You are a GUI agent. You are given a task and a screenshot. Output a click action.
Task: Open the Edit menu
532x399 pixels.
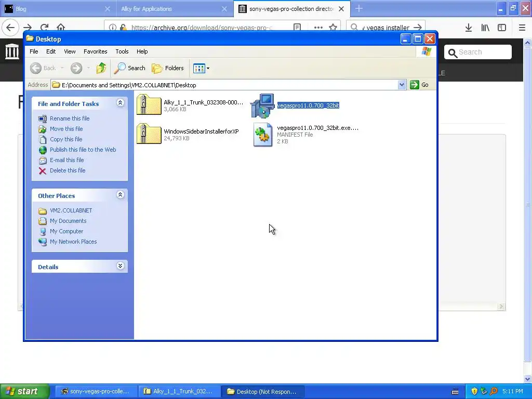click(x=51, y=51)
